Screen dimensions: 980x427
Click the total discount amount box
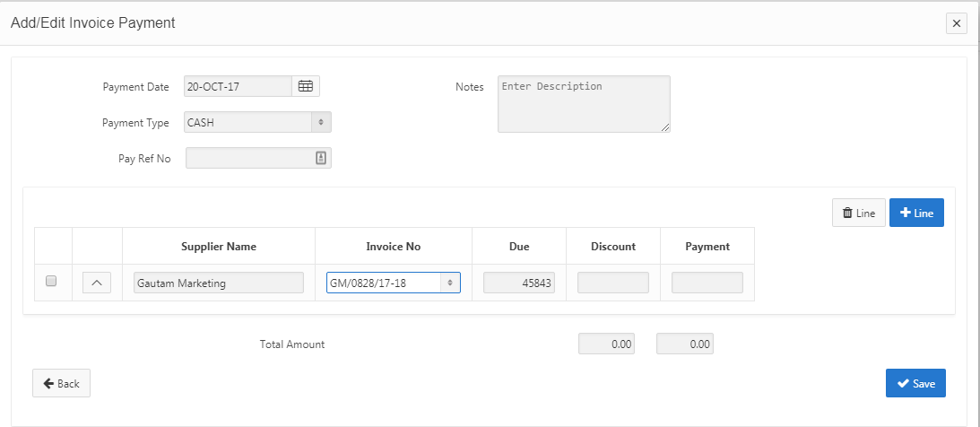tap(607, 344)
